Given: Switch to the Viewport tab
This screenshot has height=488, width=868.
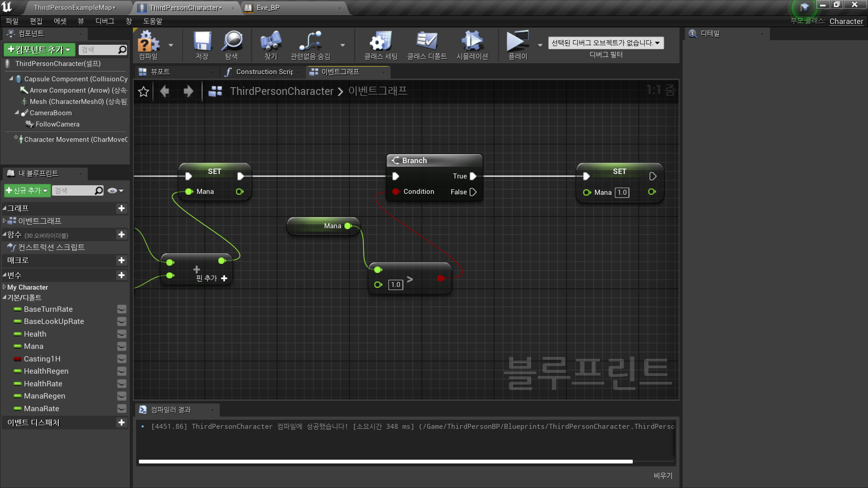Looking at the screenshot, I should click(160, 72).
